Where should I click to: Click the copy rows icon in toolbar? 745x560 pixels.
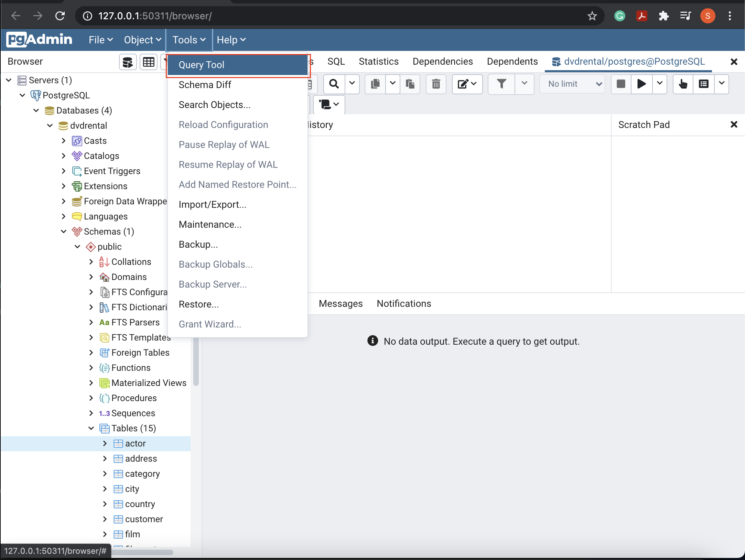click(x=375, y=84)
